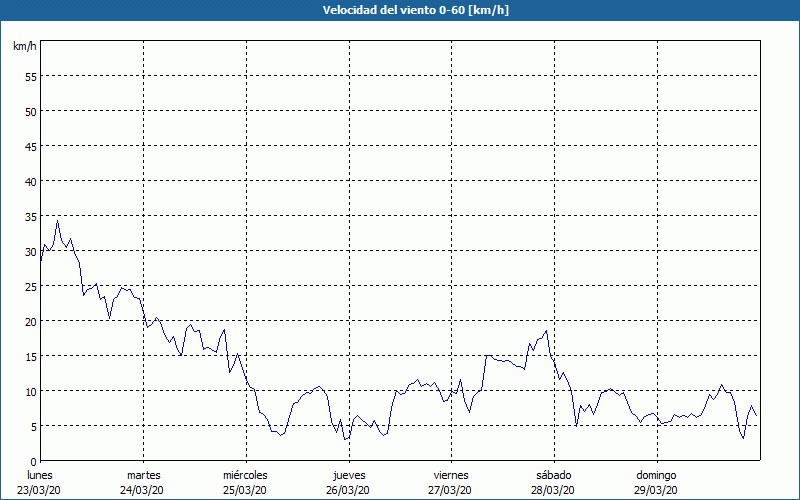
Task: Click the wind speed peak near 34 km/h on lunes
Action: [x=58, y=221]
